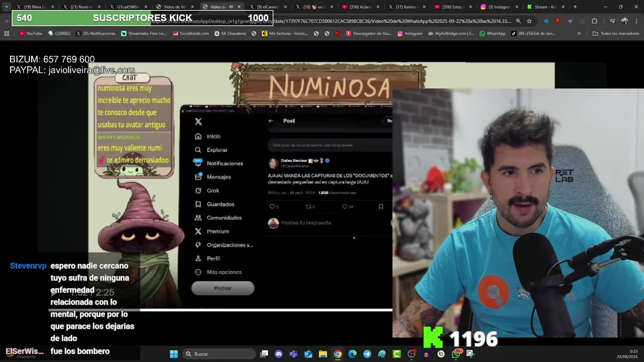This screenshot has height=362, width=644.
Task: Open WhatsApp with 99+ badge in taskbar
Action: click(x=456, y=354)
